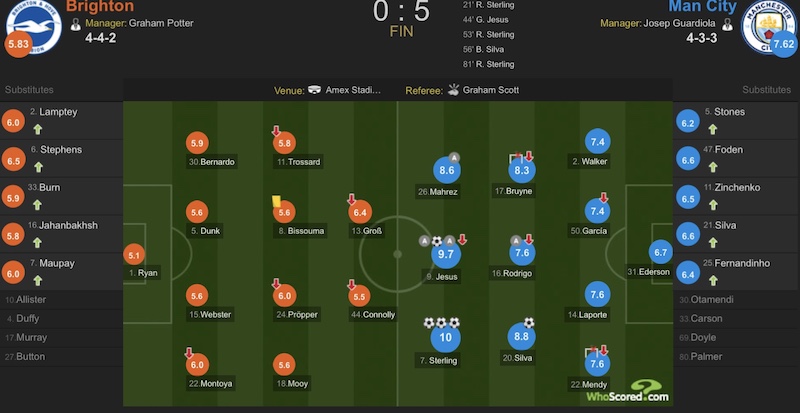Click the Brighton club crest
Screen dimensions: 800x413
click(x=33, y=26)
